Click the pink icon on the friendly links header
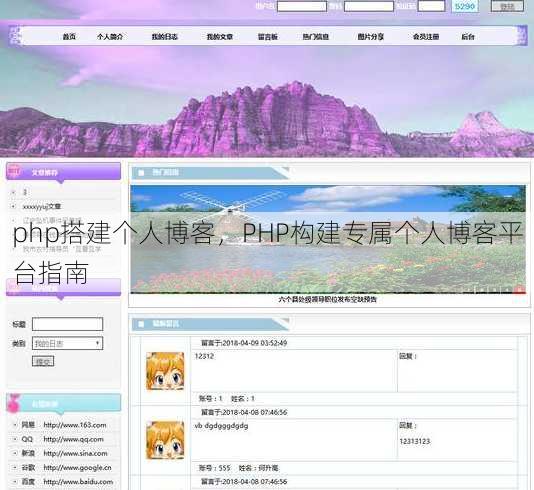The width and height of the screenshot is (534, 490). [14, 403]
